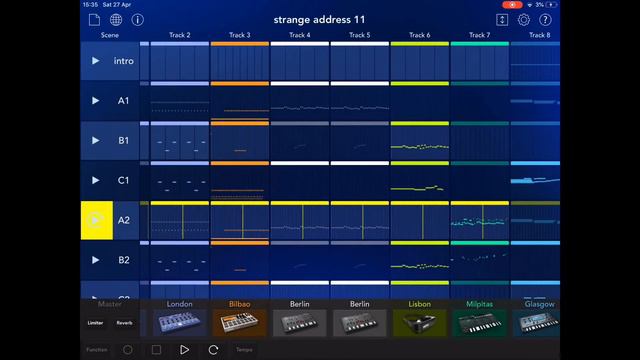640x360 pixels.
Task: Play the B2 scene
Action: click(x=96, y=260)
